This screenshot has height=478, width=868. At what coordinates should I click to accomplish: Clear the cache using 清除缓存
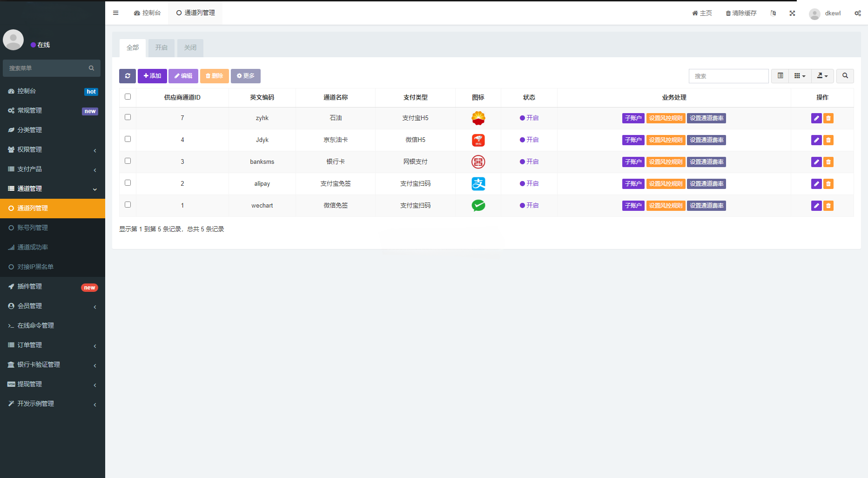pos(740,13)
